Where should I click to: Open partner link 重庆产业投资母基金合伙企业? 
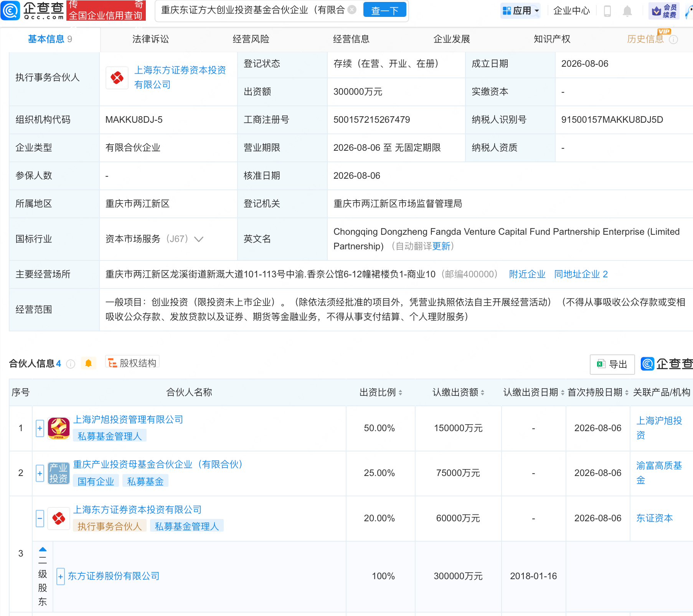point(158,464)
